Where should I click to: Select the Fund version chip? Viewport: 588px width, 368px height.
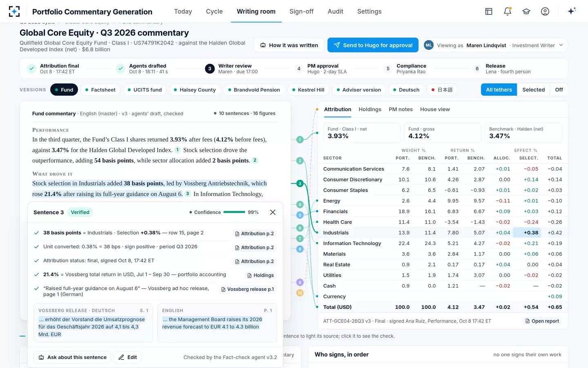coord(64,90)
